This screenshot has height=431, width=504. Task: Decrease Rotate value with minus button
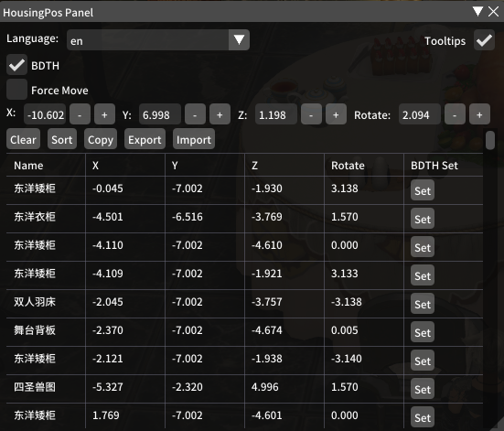coord(455,114)
